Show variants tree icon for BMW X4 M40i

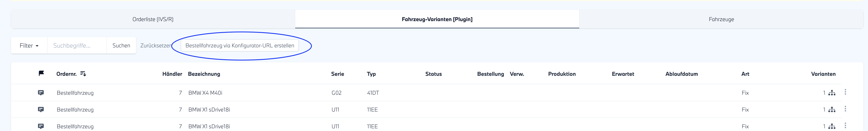832,93
